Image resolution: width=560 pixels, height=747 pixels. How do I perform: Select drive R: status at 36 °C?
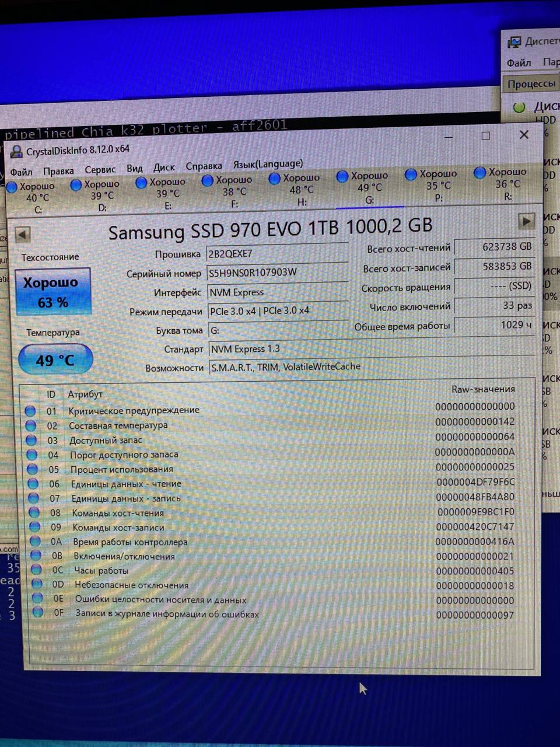pyautogui.click(x=501, y=183)
